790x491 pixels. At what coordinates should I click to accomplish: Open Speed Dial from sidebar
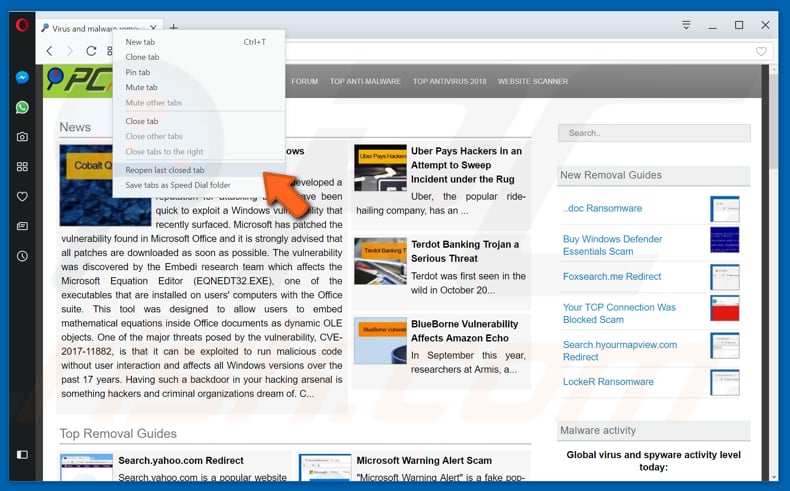[22, 167]
